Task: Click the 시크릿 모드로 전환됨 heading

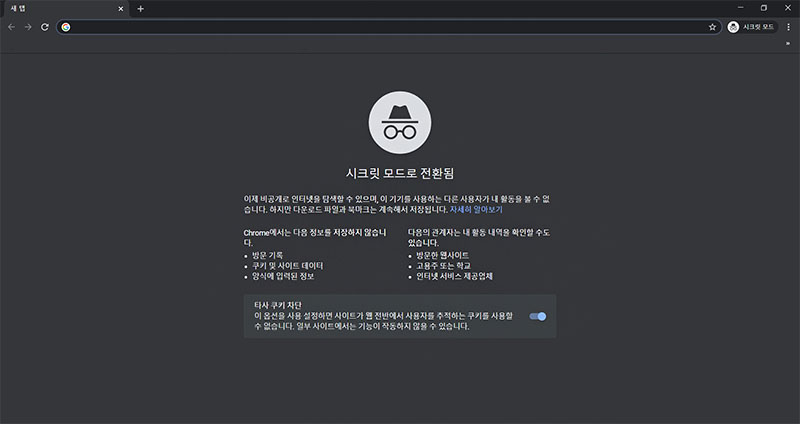Action: coord(400,174)
